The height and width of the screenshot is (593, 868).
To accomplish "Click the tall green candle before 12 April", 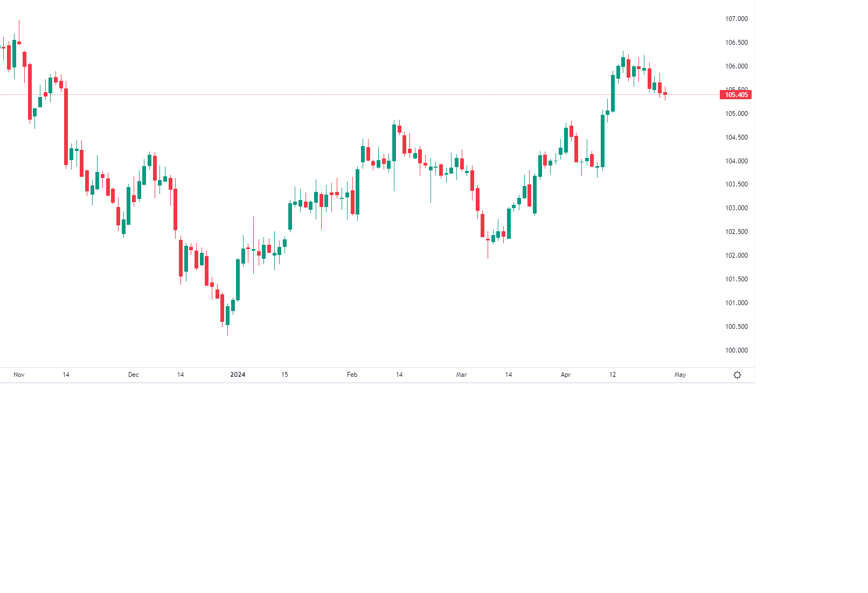I will point(602,140).
